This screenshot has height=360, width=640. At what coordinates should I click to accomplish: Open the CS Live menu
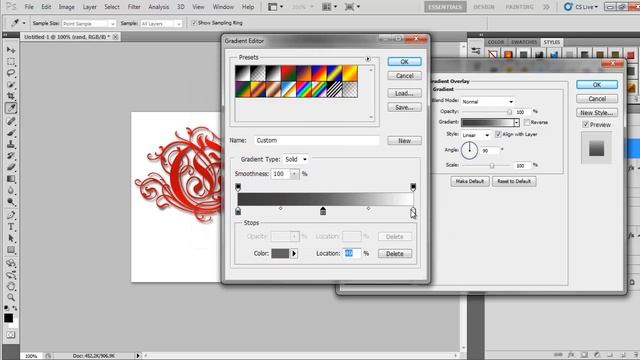coord(581,7)
